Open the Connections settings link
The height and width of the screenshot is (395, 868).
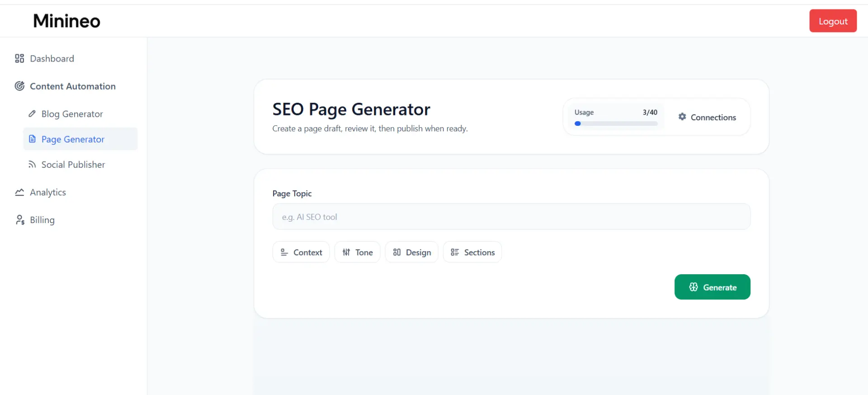click(x=708, y=117)
